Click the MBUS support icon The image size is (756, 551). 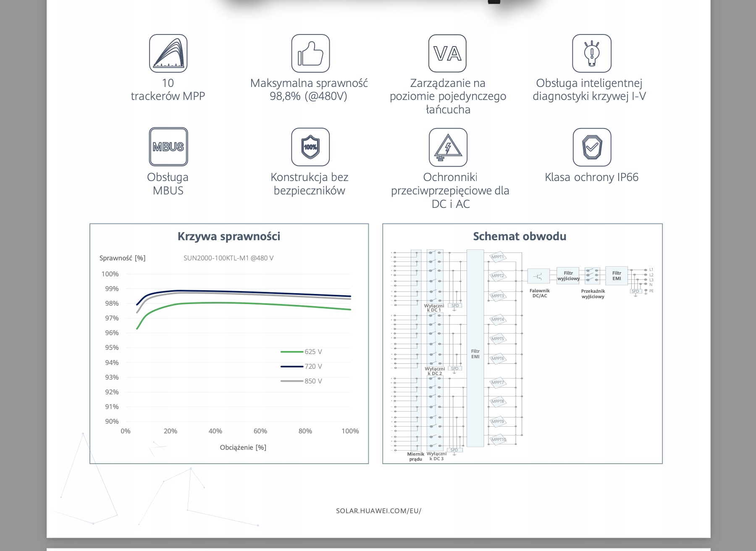(168, 147)
